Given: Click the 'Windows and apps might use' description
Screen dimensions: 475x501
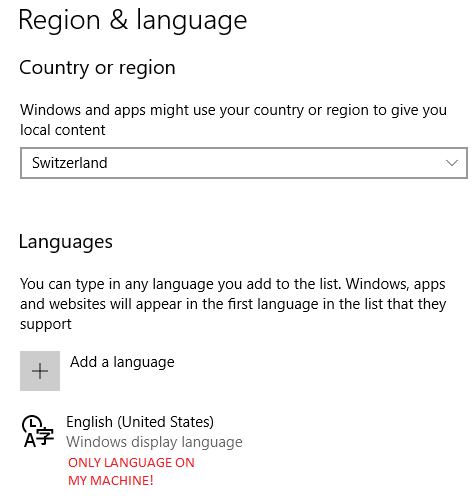Looking at the screenshot, I should pos(233,110).
